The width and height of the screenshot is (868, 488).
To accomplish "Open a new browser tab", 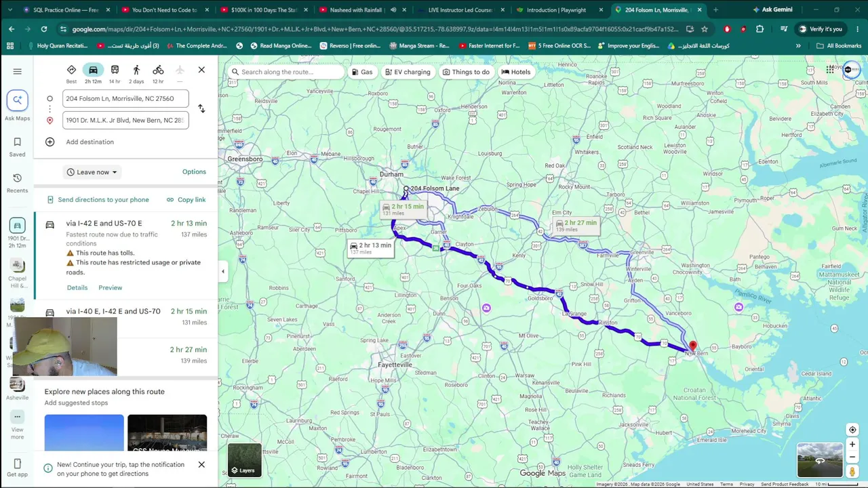I will pos(715,10).
